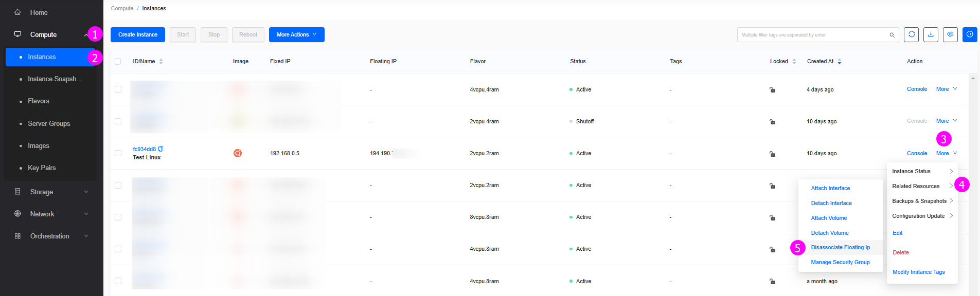Check the box for the 8vcpu.8ram instance

point(118,217)
